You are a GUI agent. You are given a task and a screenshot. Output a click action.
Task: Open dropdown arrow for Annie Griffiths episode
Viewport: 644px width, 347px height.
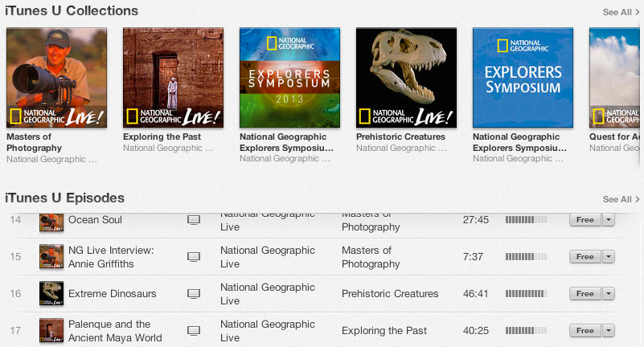click(x=609, y=256)
